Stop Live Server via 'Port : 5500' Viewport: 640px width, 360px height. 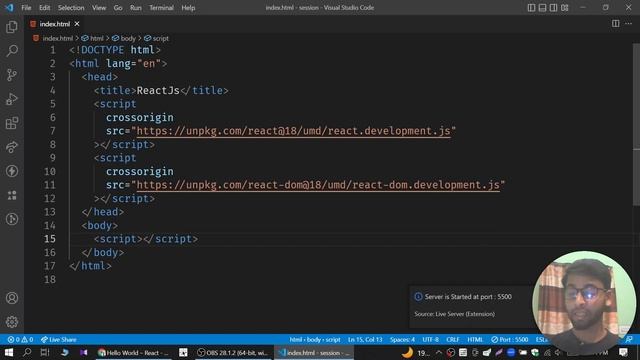pyautogui.click(x=509, y=340)
